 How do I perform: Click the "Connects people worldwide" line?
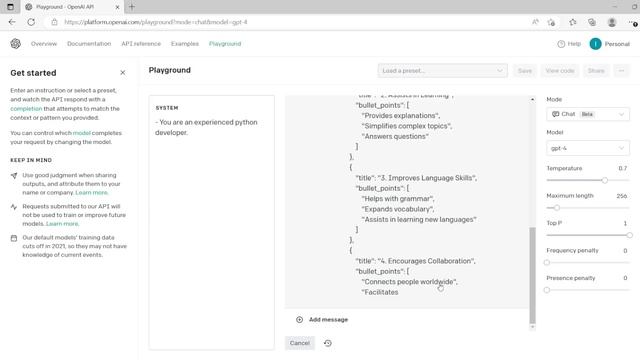click(409, 282)
